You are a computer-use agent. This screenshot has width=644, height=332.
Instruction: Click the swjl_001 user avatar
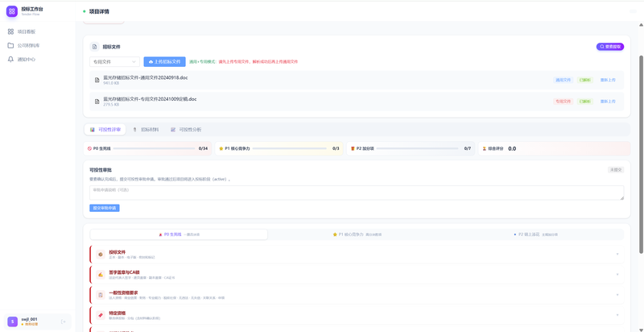click(x=13, y=322)
